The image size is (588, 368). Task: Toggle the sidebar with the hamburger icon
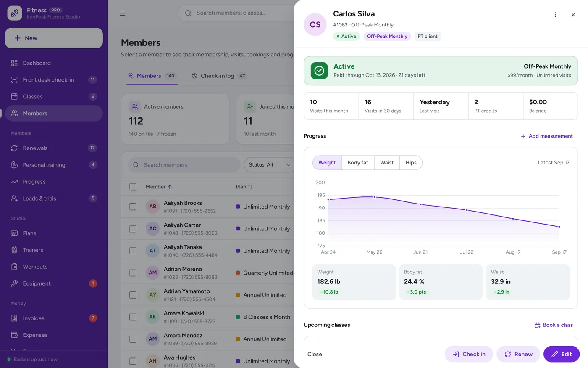tap(123, 13)
